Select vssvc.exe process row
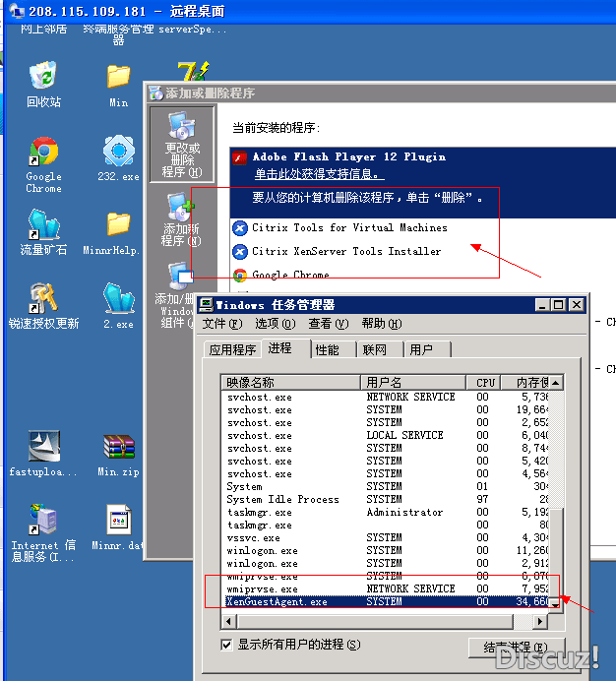This screenshot has width=616, height=681. [x=387, y=537]
